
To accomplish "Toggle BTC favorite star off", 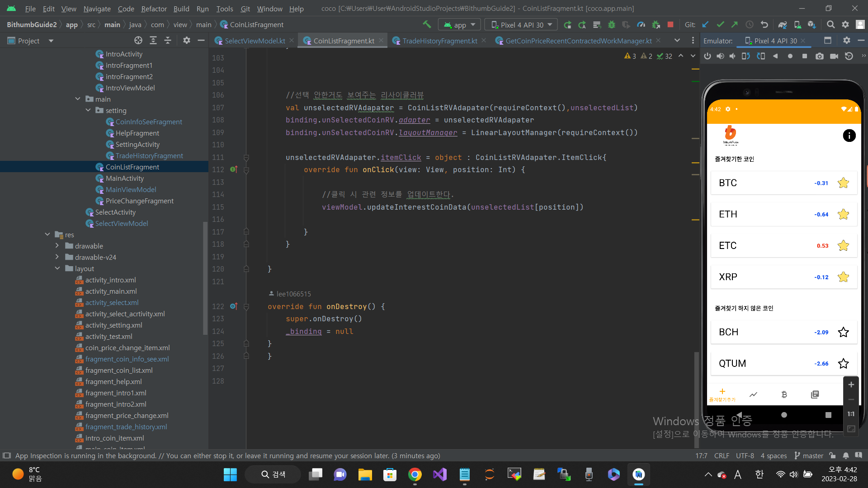I will pos(843,183).
